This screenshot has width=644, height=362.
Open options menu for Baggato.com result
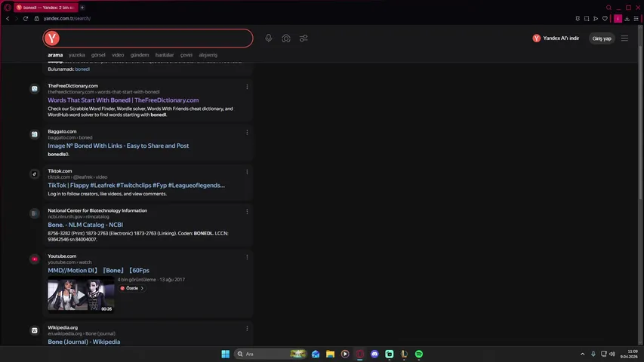coord(247,133)
